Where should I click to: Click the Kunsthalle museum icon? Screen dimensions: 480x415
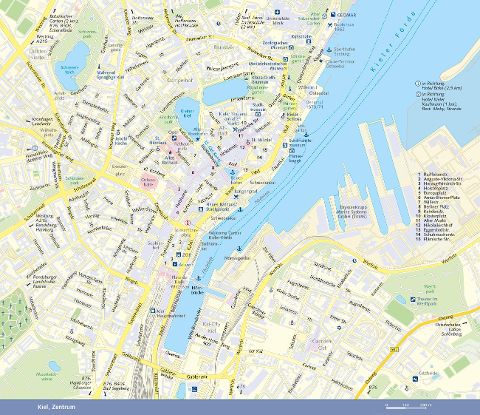point(285,59)
